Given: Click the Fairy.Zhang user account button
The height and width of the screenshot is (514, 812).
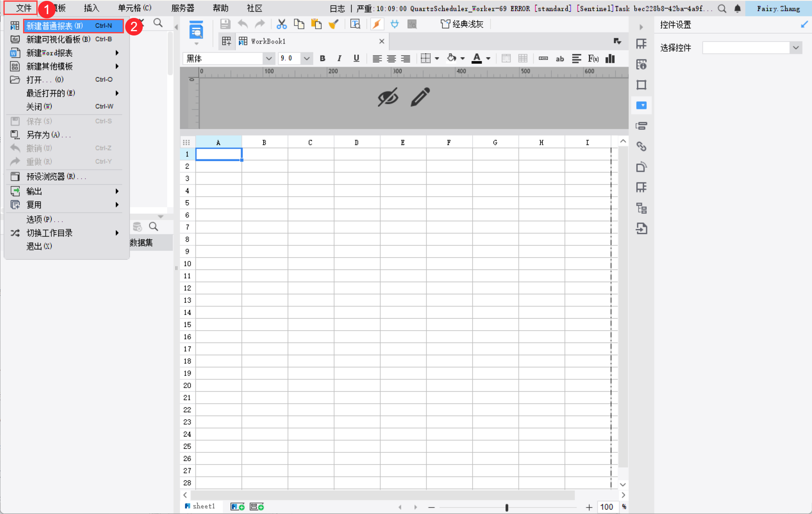Looking at the screenshot, I should point(778,9).
